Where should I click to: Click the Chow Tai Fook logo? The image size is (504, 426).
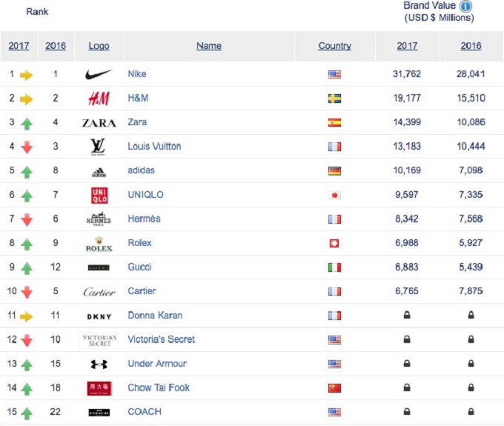(x=99, y=388)
